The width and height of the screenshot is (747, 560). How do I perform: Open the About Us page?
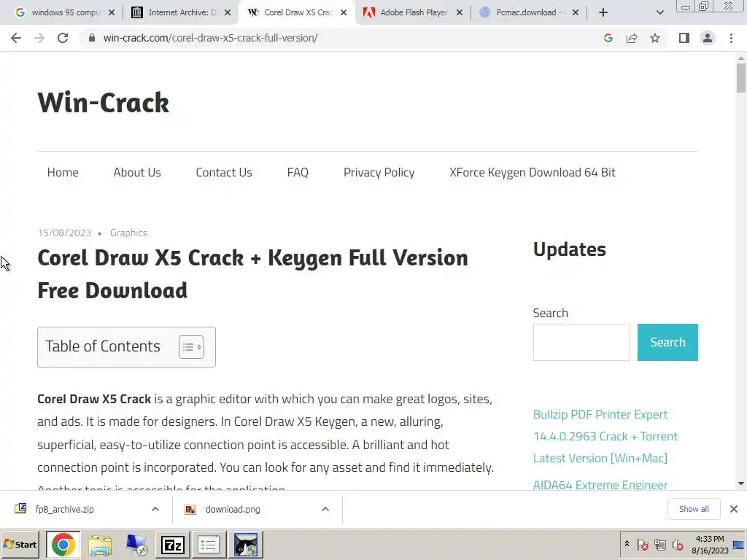137,172
